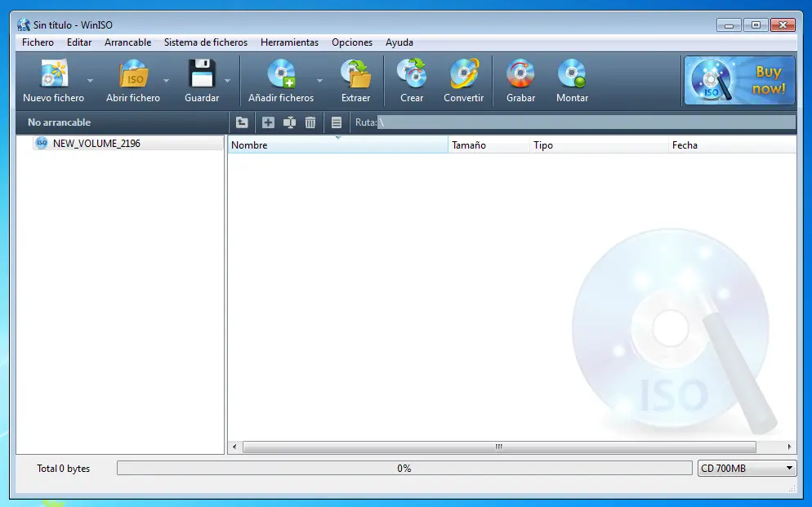Click the scrollbar left arrow
Screen dimensions: 812x507
point(234,447)
